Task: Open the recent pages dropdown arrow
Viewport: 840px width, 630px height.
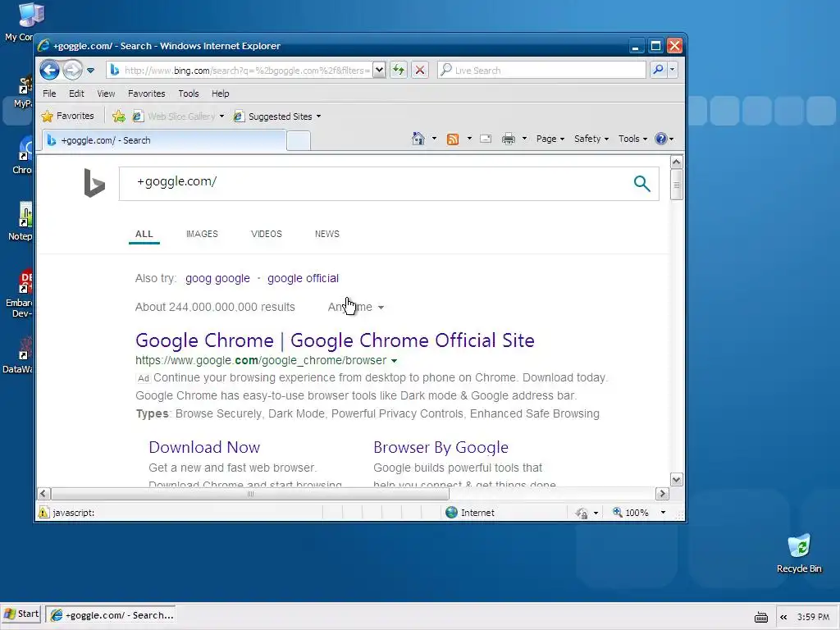Action: (x=90, y=71)
